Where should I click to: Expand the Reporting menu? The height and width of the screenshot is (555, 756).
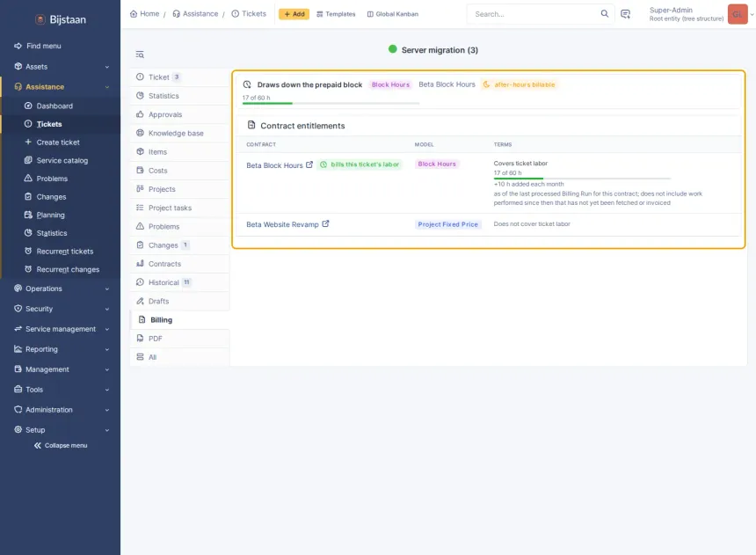(x=61, y=349)
